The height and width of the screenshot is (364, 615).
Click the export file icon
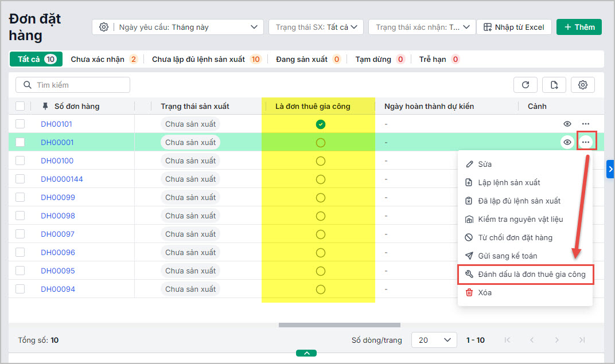(x=554, y=85)
